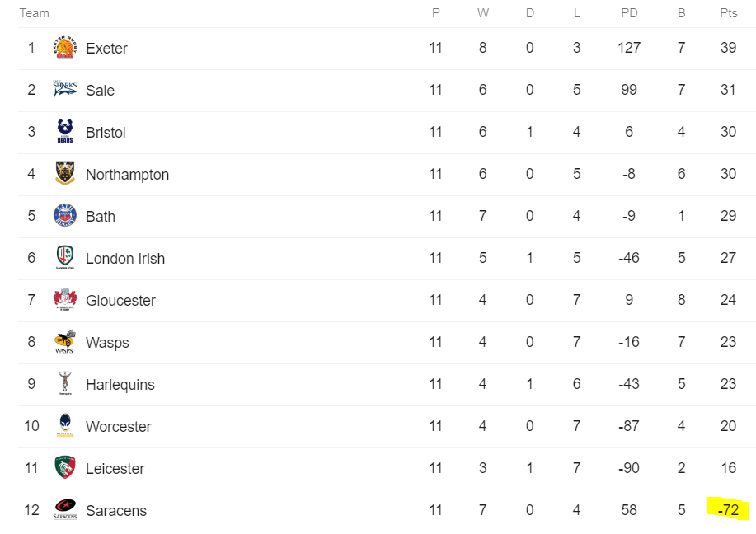Click the Team column header

point(34,13)
